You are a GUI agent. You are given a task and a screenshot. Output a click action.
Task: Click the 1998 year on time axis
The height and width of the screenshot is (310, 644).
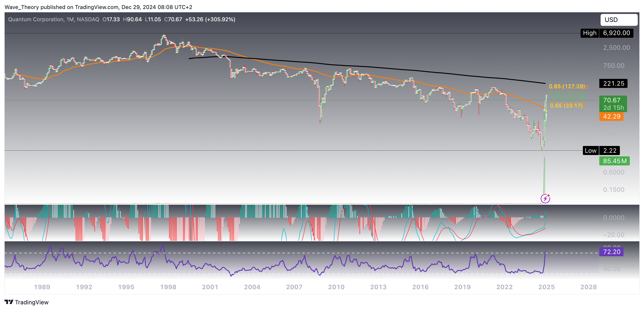(168, 287)
